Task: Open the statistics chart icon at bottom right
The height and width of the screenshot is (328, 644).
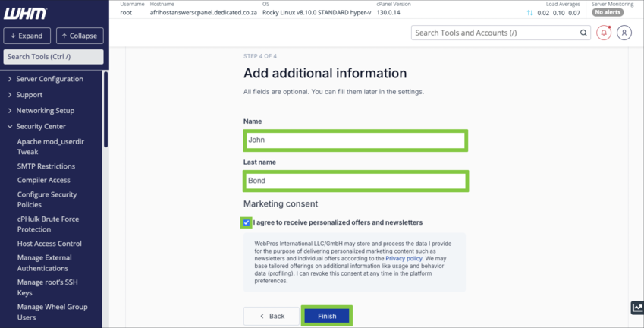Action: [636, 307]
